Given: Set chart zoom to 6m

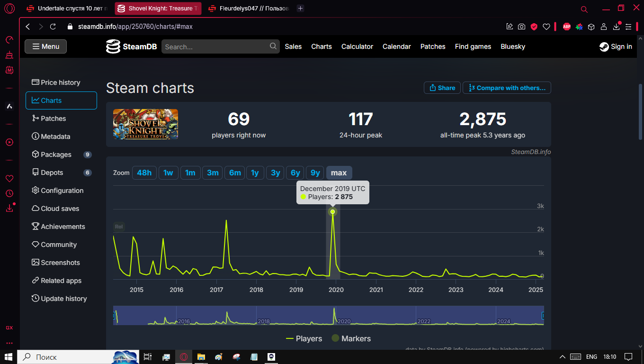Looking at the screenshot, I should tap(235, 173).
